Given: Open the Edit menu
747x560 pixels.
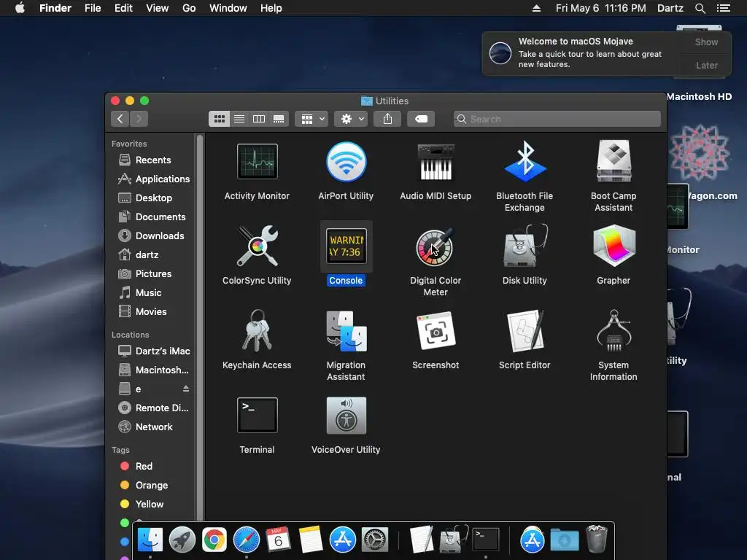Looking at the screenshot, I should [x=123, y=8].
